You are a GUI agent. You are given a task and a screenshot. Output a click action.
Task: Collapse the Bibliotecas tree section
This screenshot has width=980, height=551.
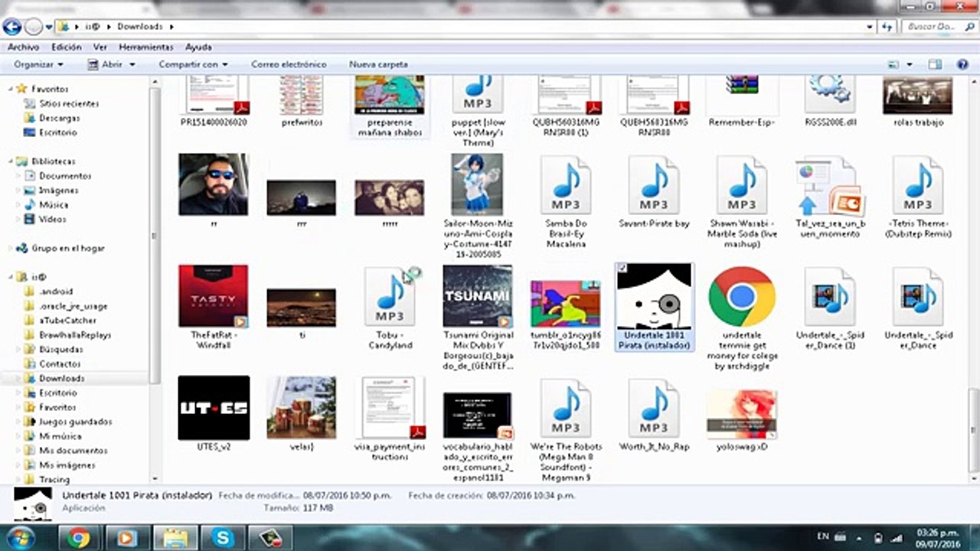point(11,161)
